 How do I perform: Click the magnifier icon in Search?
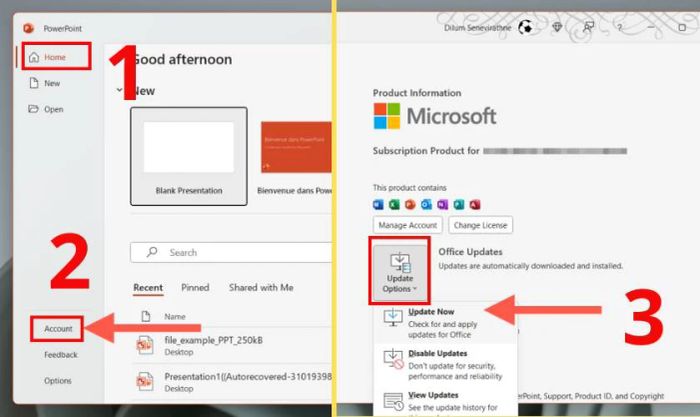tap(152, 252)
